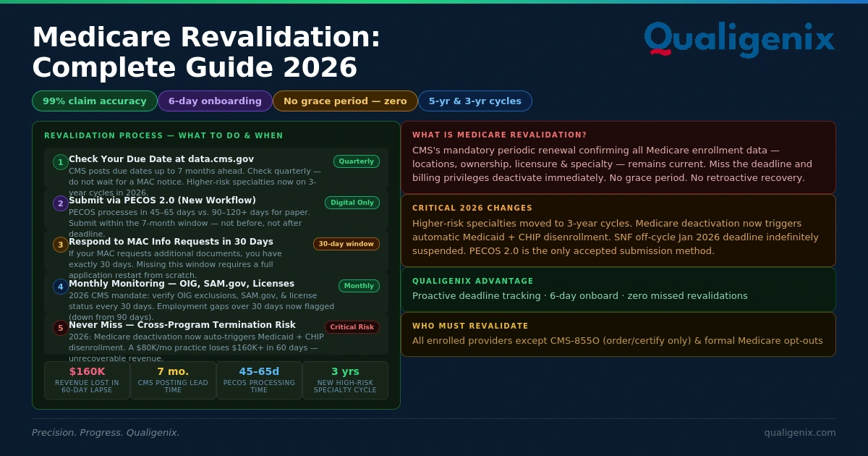Click the Medicare Revalidation main title
The height and width of the screenshot is (456, 868).
tap(206, 52)
